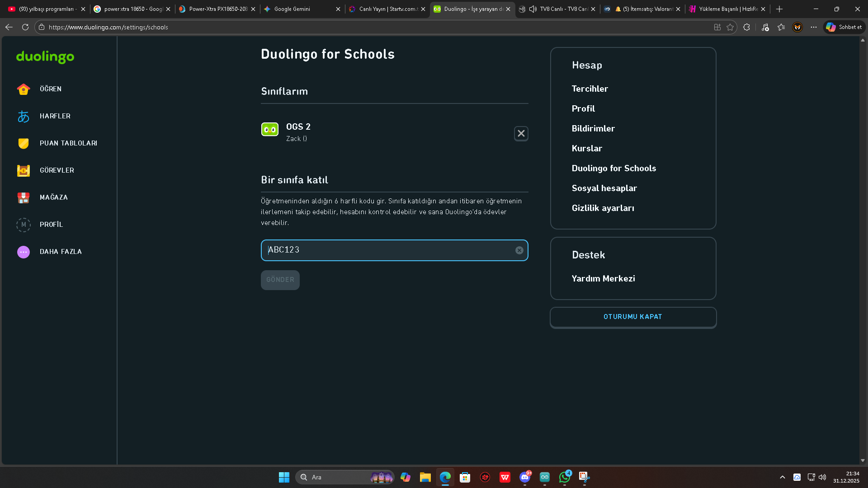868x488 pixels.
Task: Switch to the power xtra 18650 Google tab
Action: click(x=131, y=9)
